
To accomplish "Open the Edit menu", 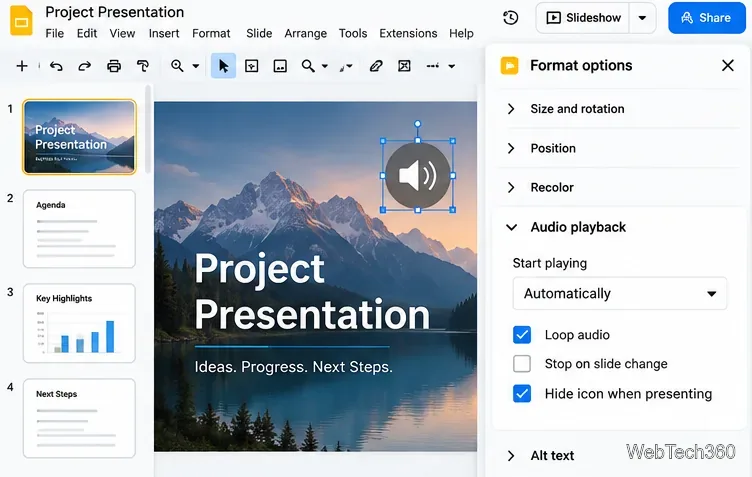I will pyautogui.click(x=87, y=34).
